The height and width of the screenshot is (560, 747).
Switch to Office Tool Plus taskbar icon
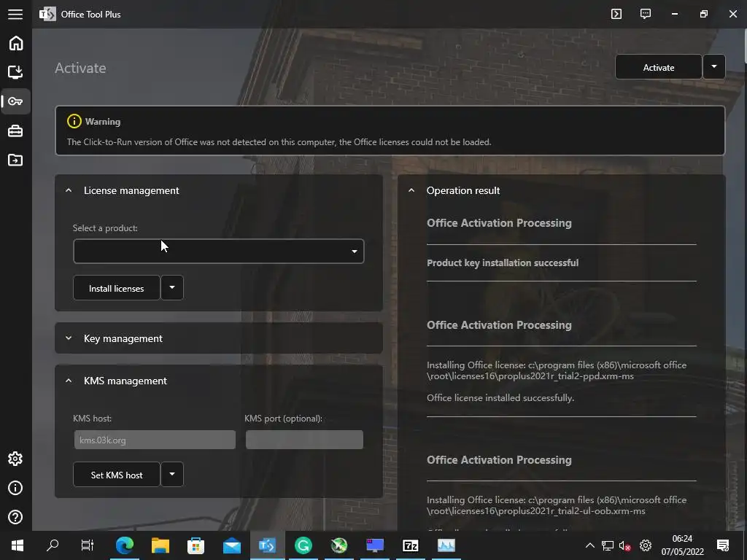click(267, 545)
